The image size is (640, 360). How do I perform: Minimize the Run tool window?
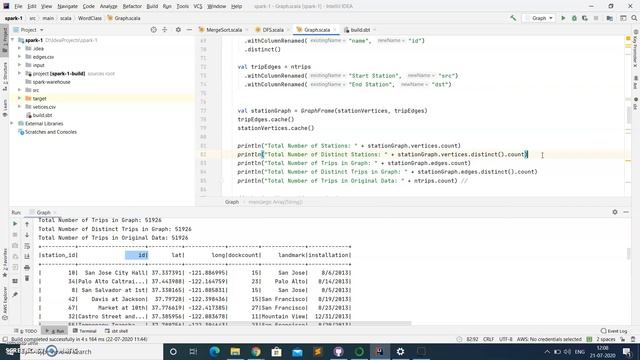[x=626, y=212]
